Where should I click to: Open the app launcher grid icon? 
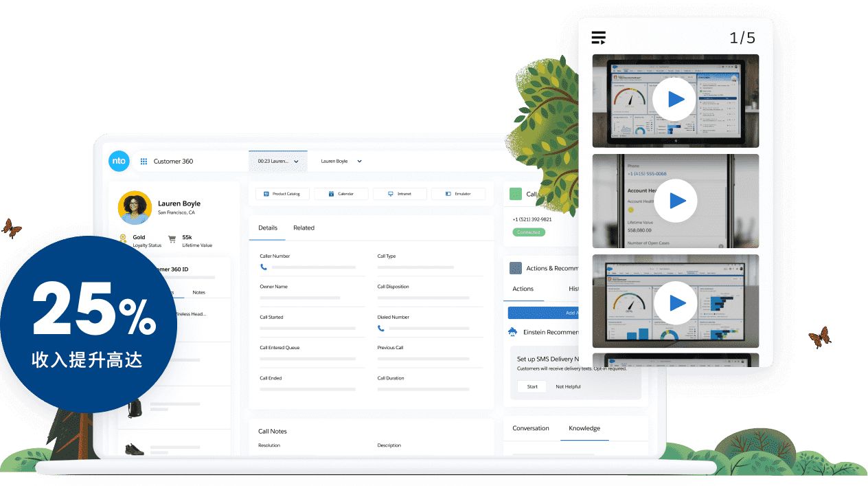tap(144, 162)
